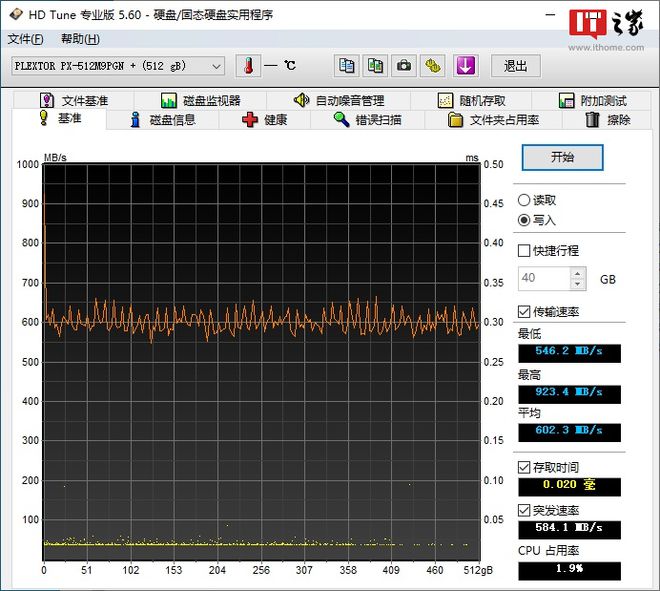
Task: Open the 磁盘信息 tab
Action: [163, 120]
